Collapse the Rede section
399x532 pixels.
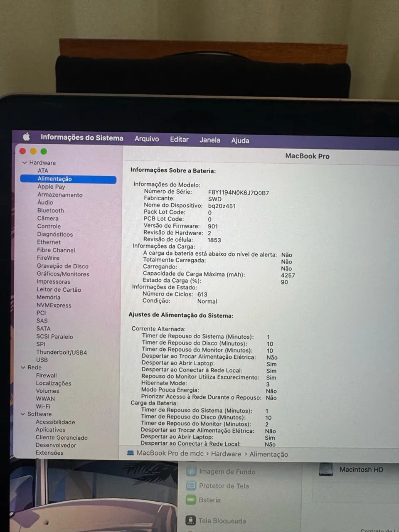23,367
